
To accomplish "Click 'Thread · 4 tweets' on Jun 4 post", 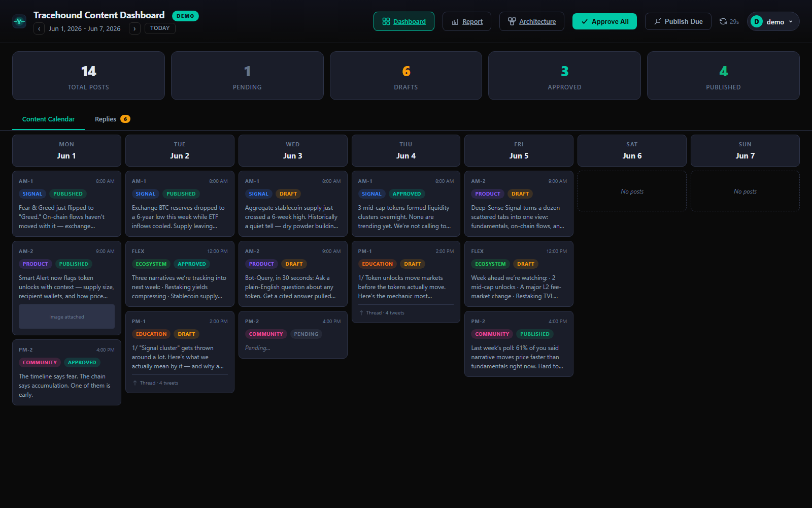I will point(385,313).
